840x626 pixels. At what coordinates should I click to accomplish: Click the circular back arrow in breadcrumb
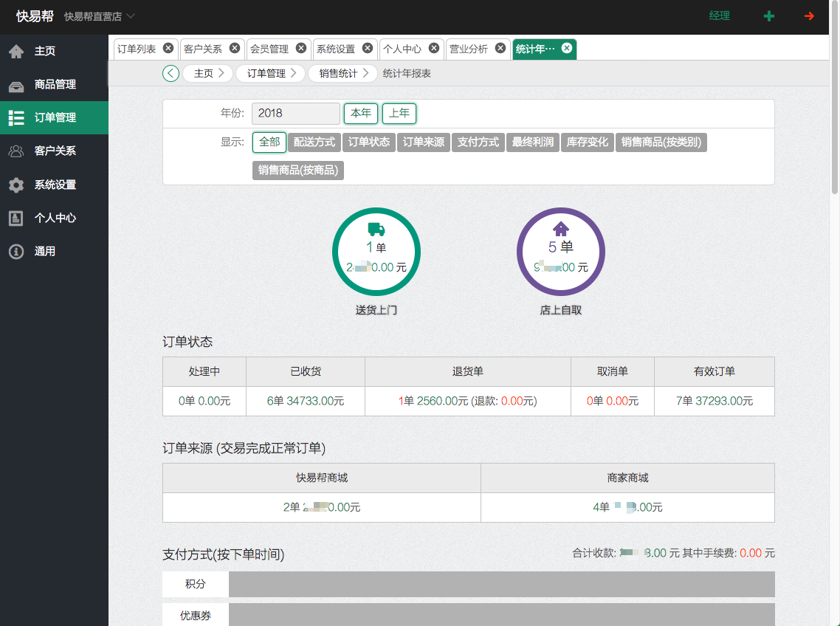point(171,73)
